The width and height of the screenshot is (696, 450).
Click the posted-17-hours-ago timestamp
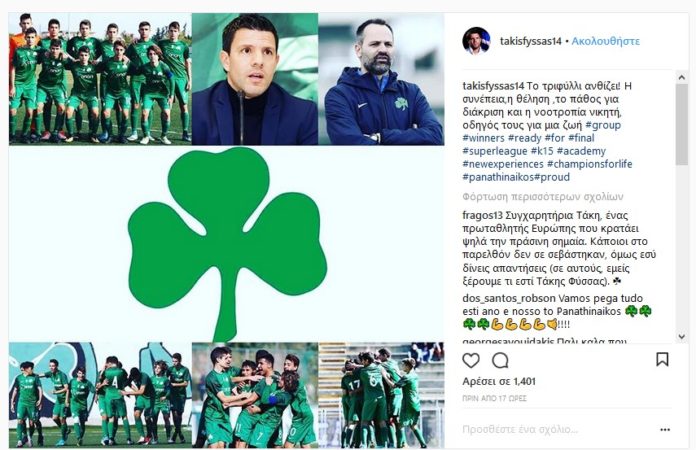(494, 399)
